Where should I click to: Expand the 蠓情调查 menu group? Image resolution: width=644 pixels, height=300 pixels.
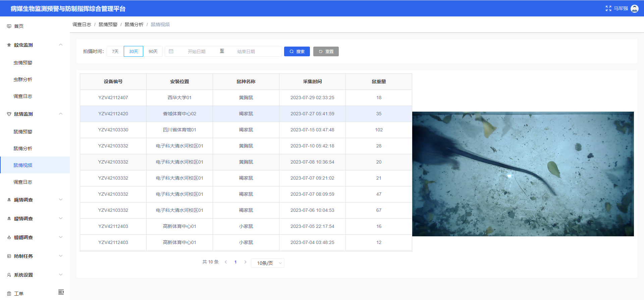(61, 219)
